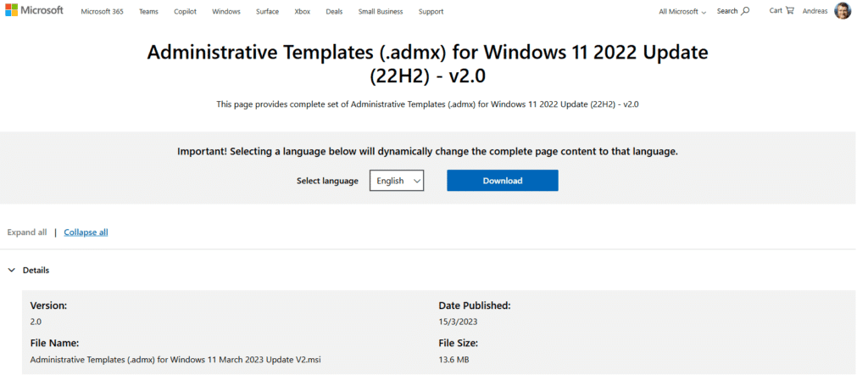Collapse the Details section chevron

pyautogui.click(x=12, y=271)
